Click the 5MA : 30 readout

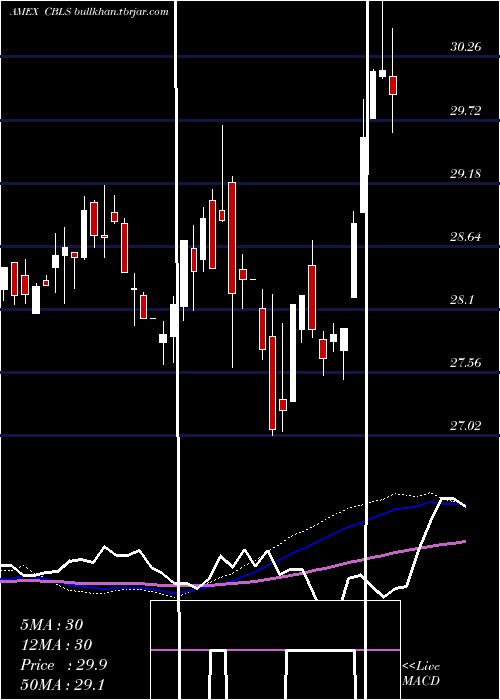pos(52,625)
